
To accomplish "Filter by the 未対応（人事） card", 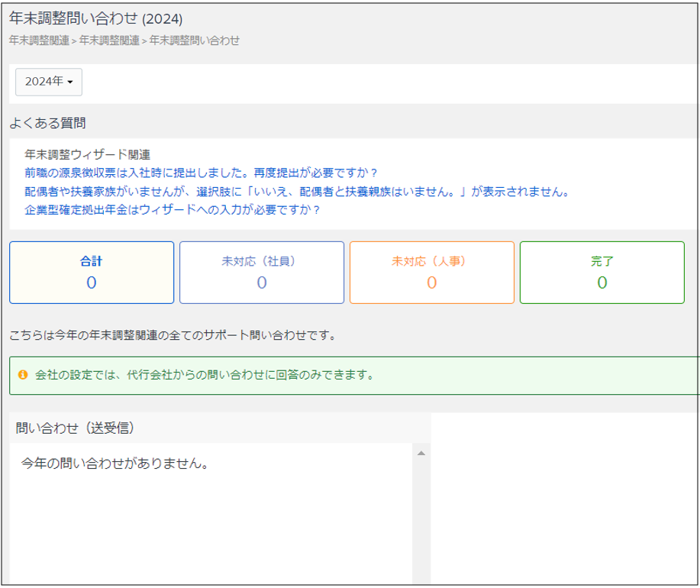I will [x=432, y=273].
